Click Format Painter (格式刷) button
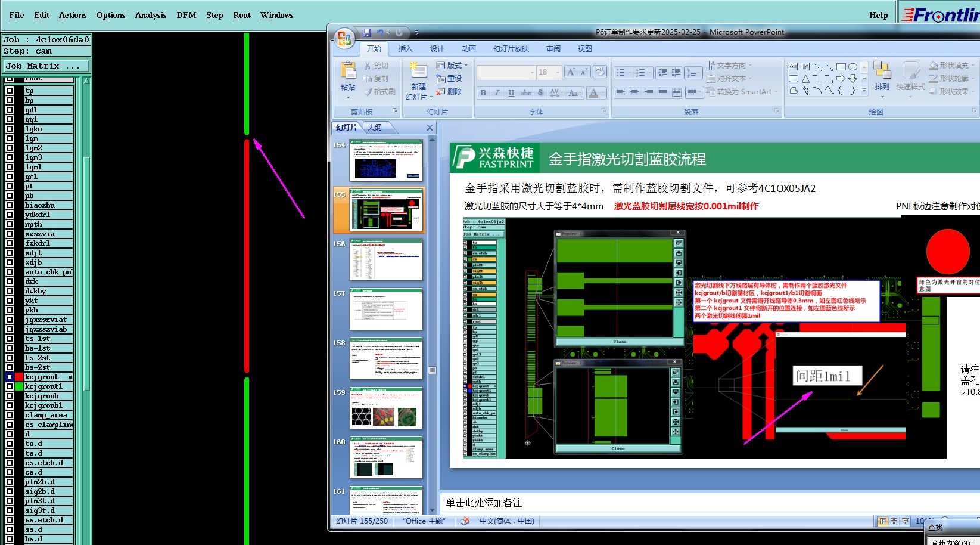980x545 pixels. (379, 91)
